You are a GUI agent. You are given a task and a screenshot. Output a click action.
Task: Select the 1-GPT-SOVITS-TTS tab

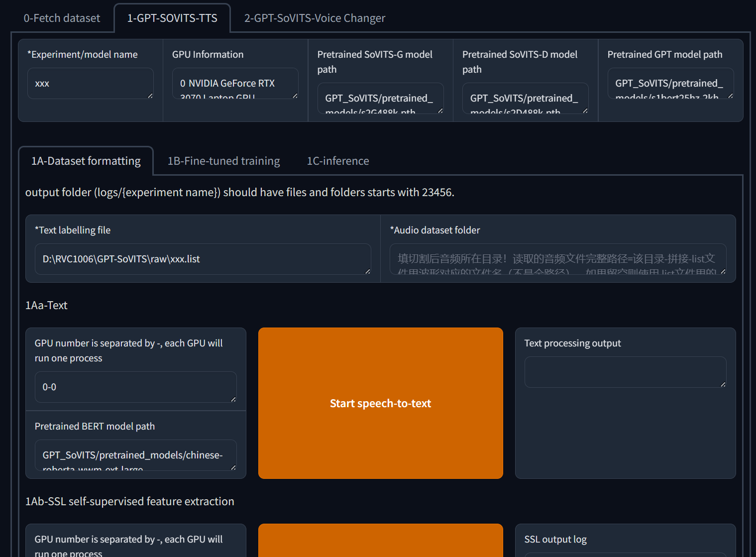click(x=172, y=18)
